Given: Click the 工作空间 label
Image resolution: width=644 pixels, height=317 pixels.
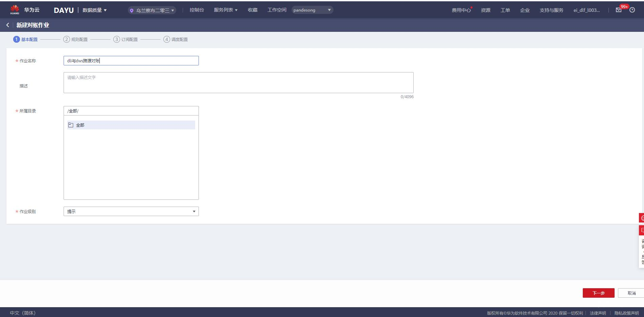Looking at the screenshot, I should (x=277, y=10).
